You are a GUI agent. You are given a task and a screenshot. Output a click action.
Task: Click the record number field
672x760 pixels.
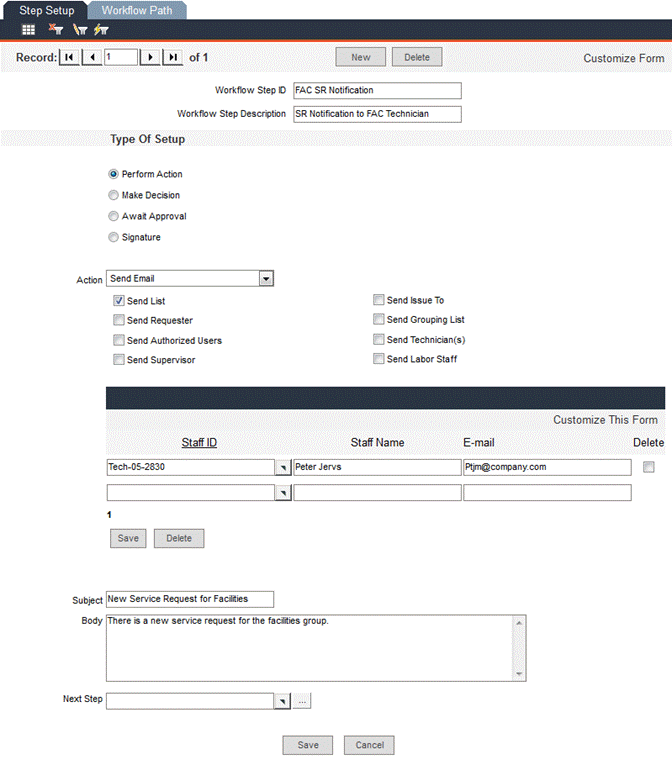pos(121,57)
